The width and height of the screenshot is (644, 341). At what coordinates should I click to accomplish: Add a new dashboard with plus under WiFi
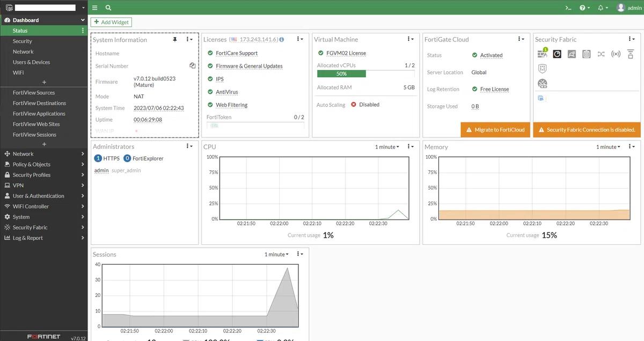click(44, 82)
